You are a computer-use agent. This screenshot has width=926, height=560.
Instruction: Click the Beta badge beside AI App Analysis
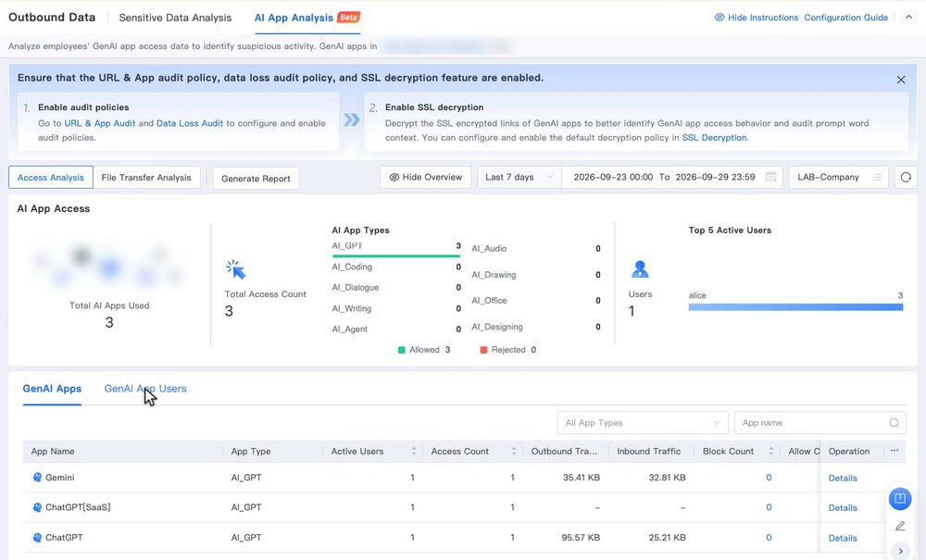click(x=348, y=17)
